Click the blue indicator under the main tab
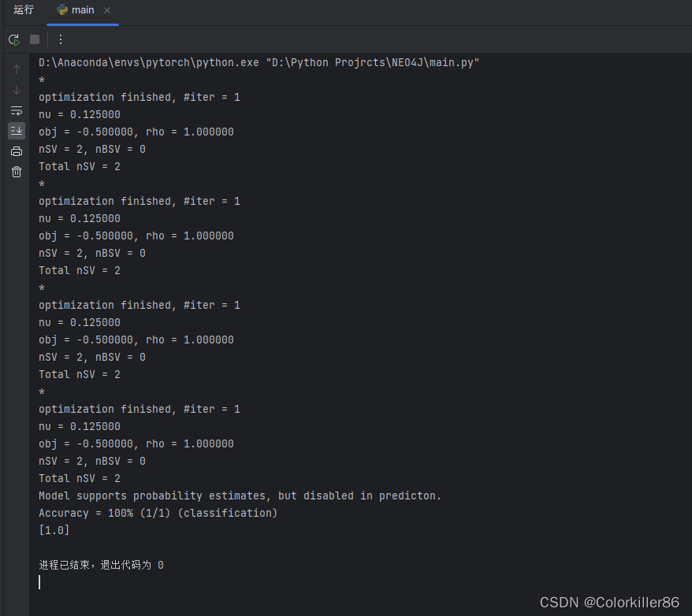692x616 pixels. tap(81, 24)
